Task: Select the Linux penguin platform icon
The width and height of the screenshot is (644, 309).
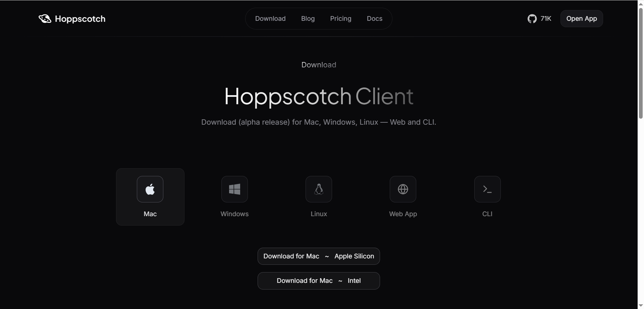Action: click(x=319, y=189)
